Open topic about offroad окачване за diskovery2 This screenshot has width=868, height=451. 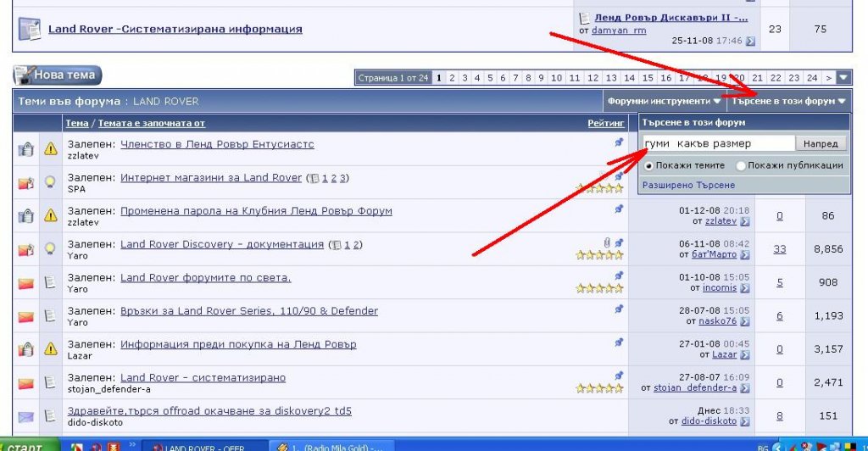[209, 410]
